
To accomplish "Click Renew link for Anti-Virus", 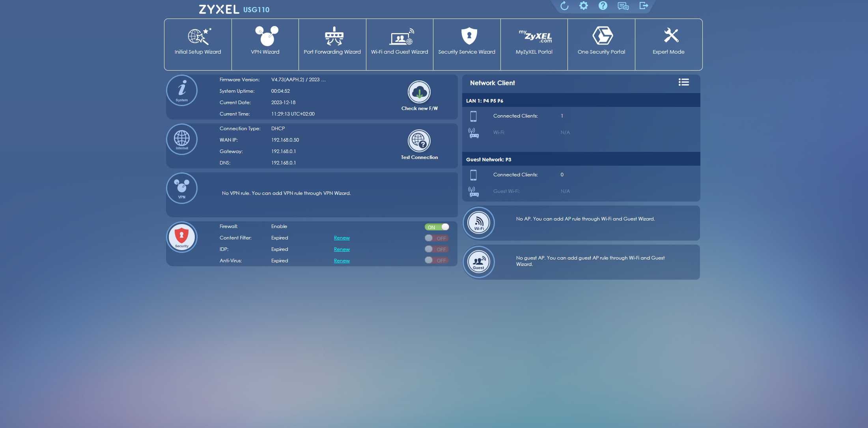I will (342, 261).
